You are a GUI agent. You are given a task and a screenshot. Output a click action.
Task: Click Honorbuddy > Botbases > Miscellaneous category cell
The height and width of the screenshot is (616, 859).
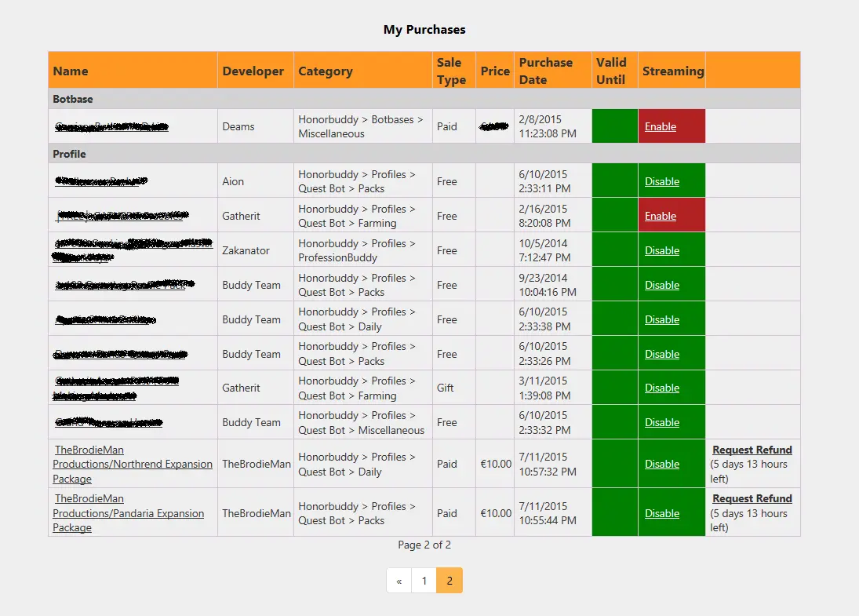pos(363,126)
